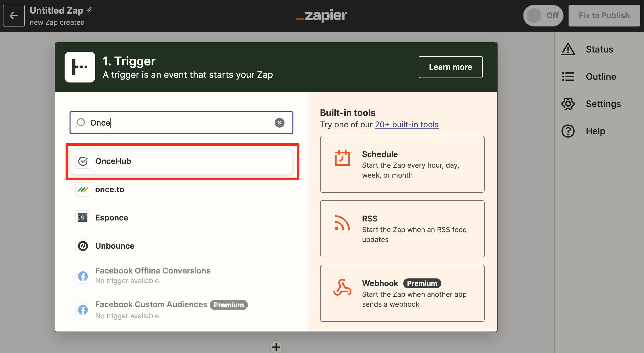Open the 20+ built-in tools link
644x353 pixels.
[x=406, y=125]
